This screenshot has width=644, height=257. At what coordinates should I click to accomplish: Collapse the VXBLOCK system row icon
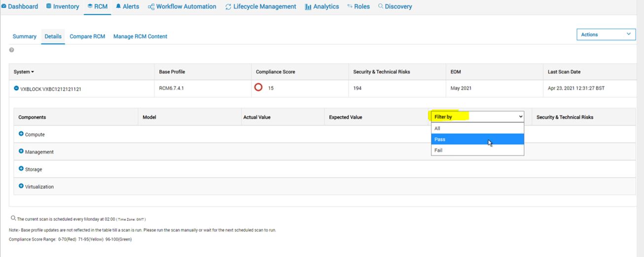16,88
